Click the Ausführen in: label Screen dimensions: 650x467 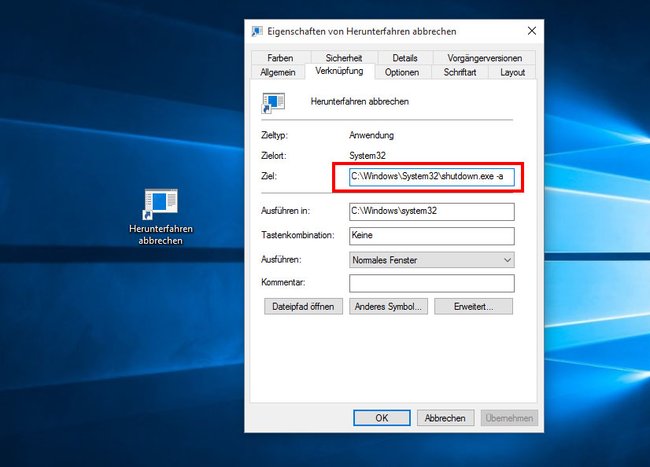[285, 211]
